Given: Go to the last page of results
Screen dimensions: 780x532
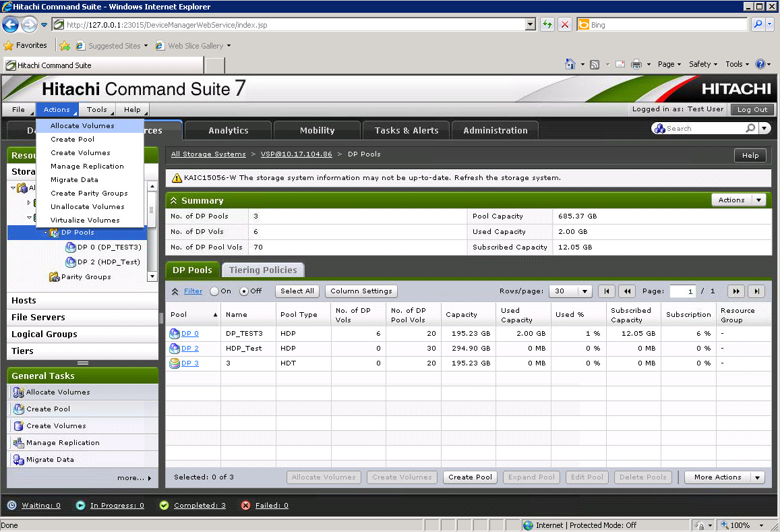Looking at the screenshot, I should (x=756, y=291).
